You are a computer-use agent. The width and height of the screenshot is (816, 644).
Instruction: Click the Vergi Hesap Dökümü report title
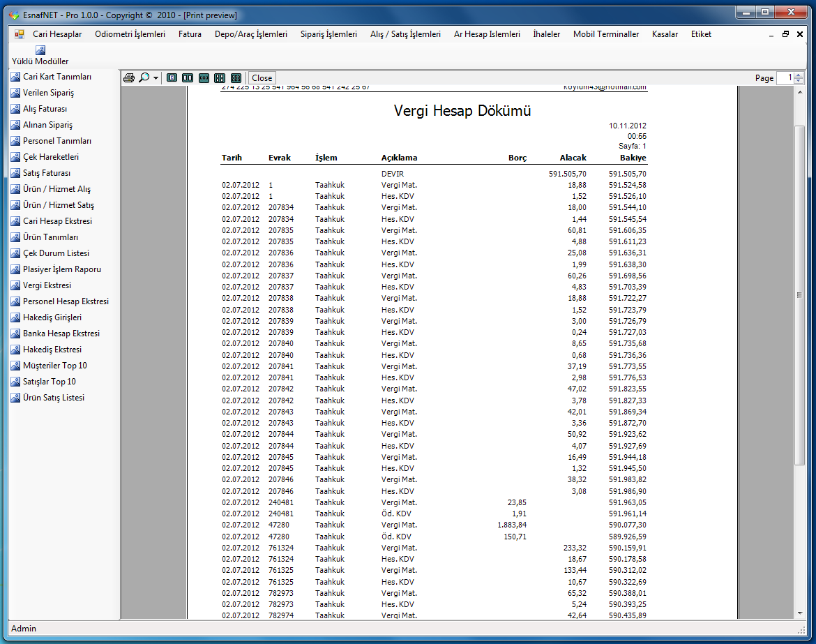(462, 111)
